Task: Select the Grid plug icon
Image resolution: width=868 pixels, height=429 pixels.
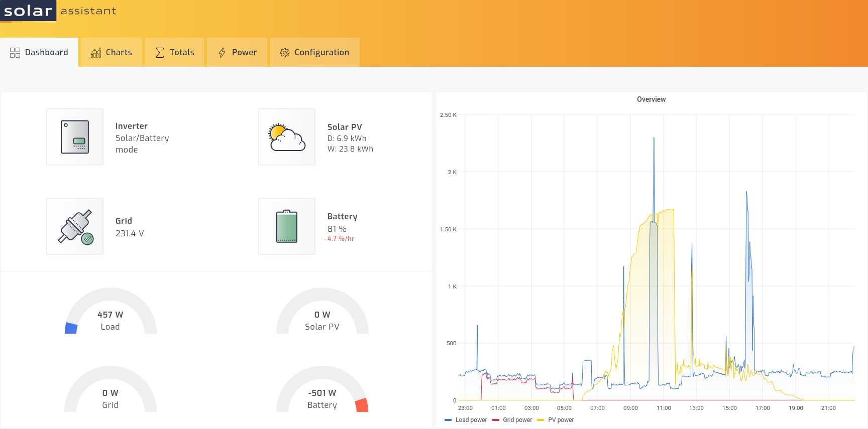Action: [x=75, y=226]
